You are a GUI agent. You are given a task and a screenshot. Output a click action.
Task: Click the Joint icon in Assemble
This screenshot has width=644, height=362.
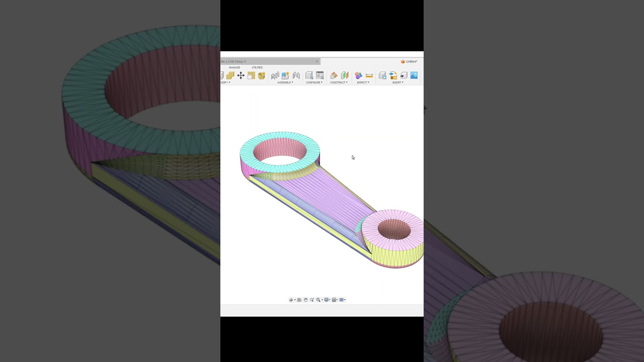[x=275, y=75]
